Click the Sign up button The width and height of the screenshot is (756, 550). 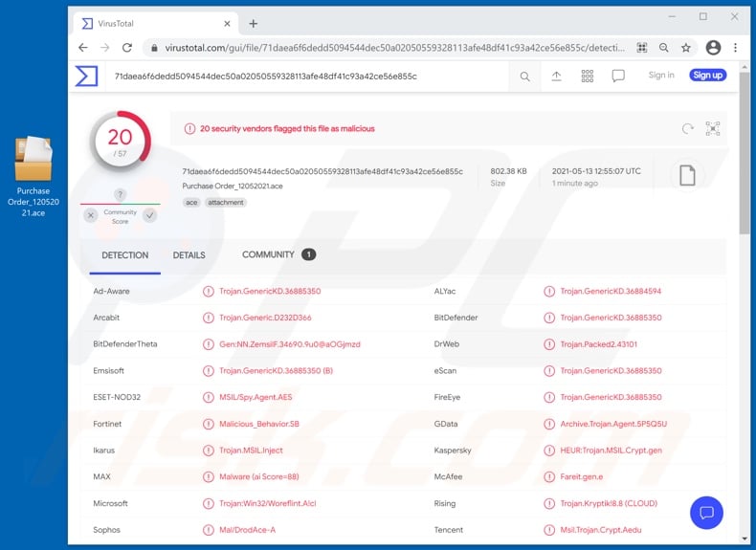707,76
